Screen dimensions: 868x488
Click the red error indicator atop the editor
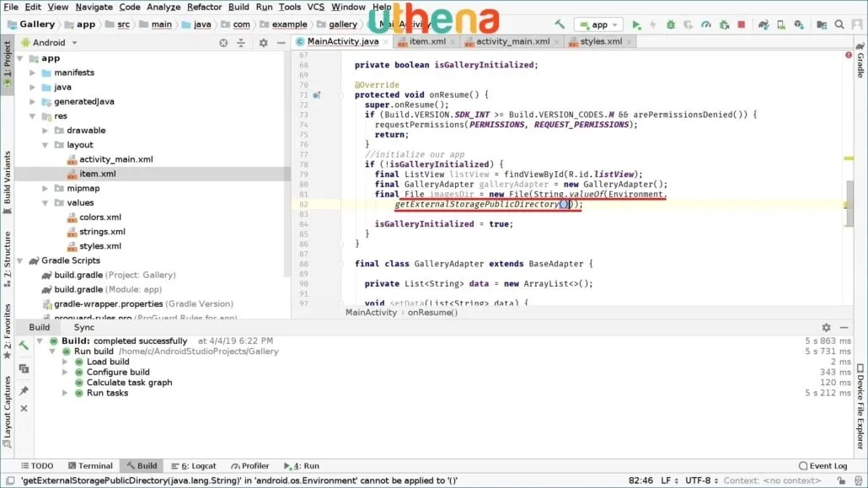[x=849, y=55]
